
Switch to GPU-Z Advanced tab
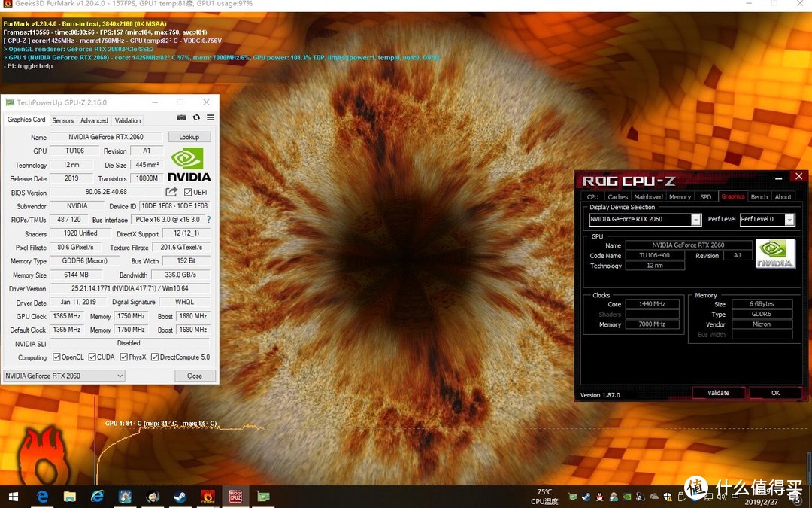pos(94,120)
